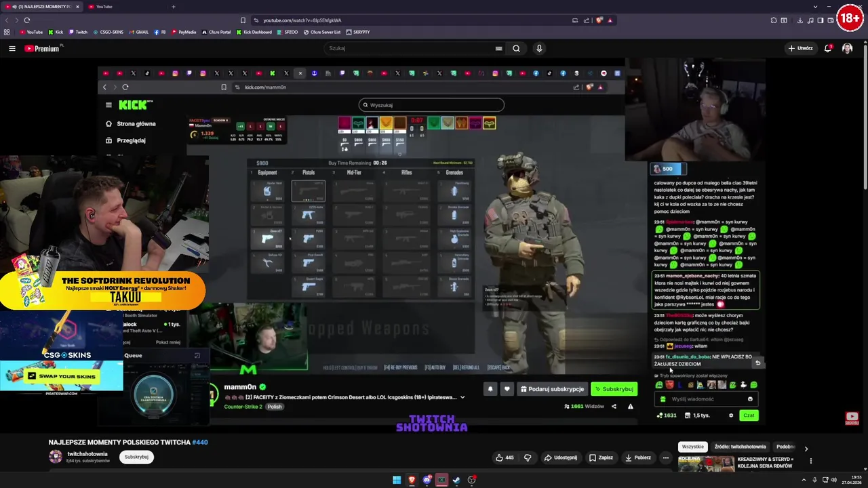Close the current NAJLEPSZE MOMENTY tab

click(77, 7)
